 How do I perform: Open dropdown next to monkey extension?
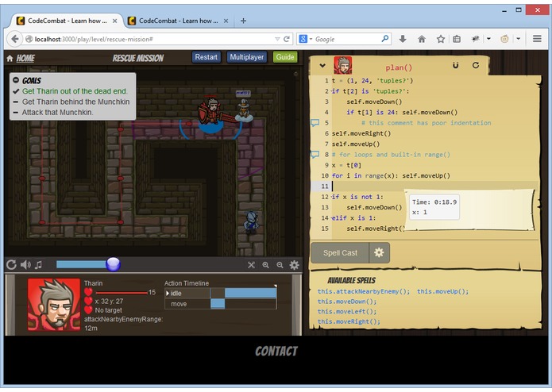(518, 39)
